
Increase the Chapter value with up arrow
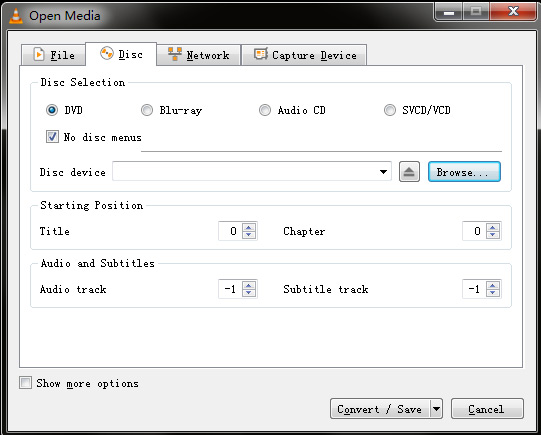point(493,227)
